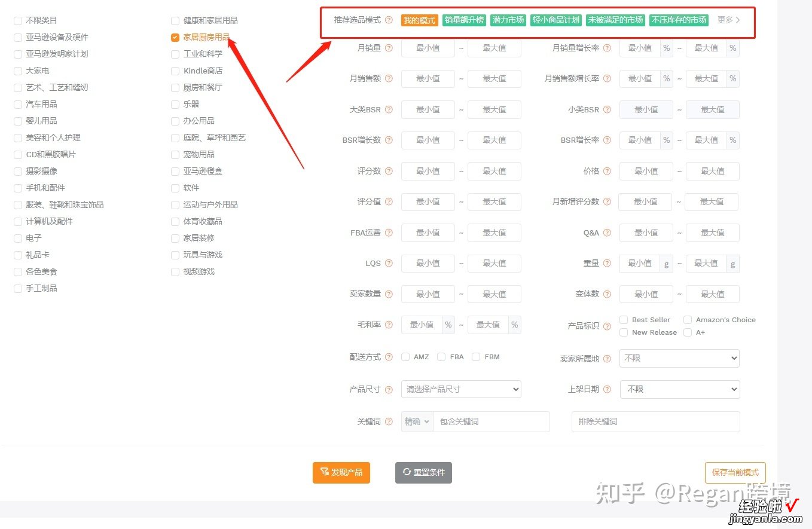
Task: Click the 月新增评分数 help icon
Action: click(607, 201)
